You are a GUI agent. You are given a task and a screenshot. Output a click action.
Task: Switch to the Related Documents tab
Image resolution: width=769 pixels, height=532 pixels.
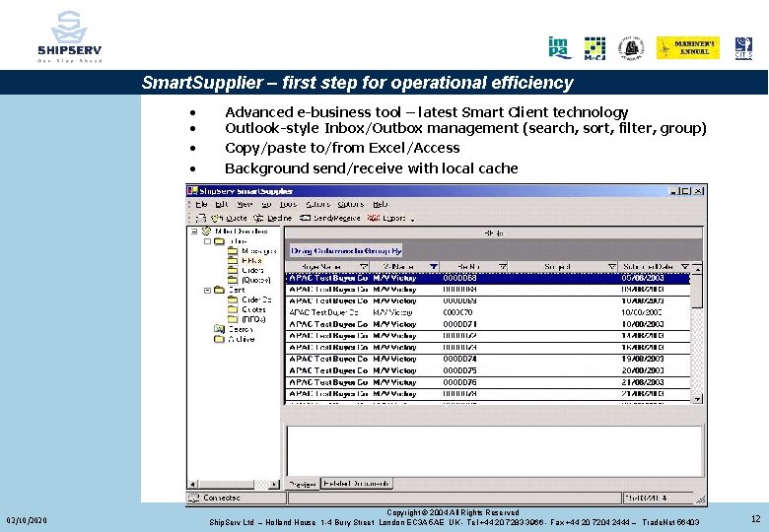coord(357,484)
